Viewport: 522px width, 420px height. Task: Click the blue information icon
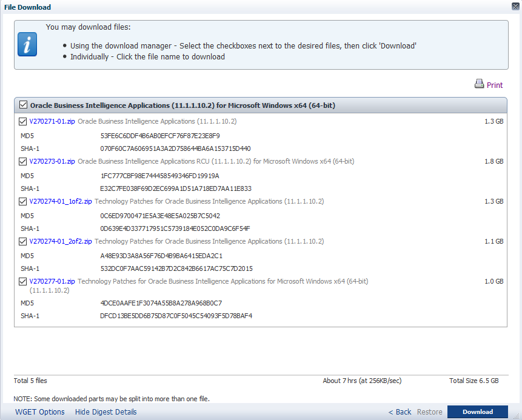(27, 44)
